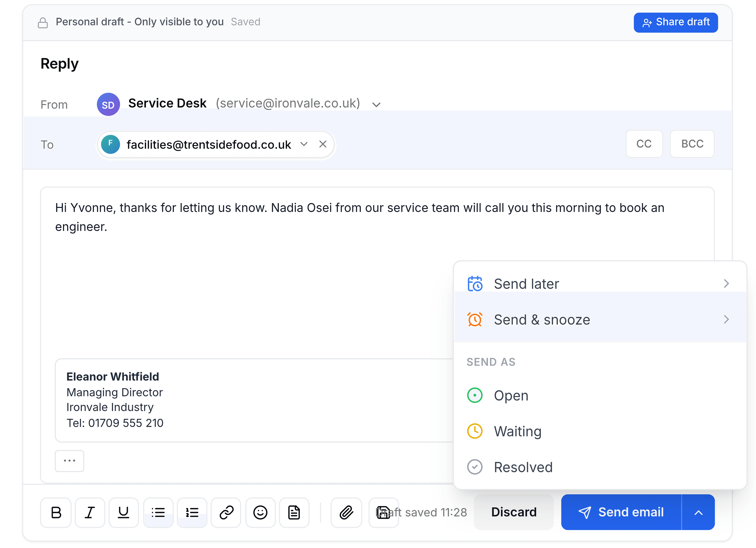Add CC recipients
The image size is (756, 548).
(x=644, y=144)
